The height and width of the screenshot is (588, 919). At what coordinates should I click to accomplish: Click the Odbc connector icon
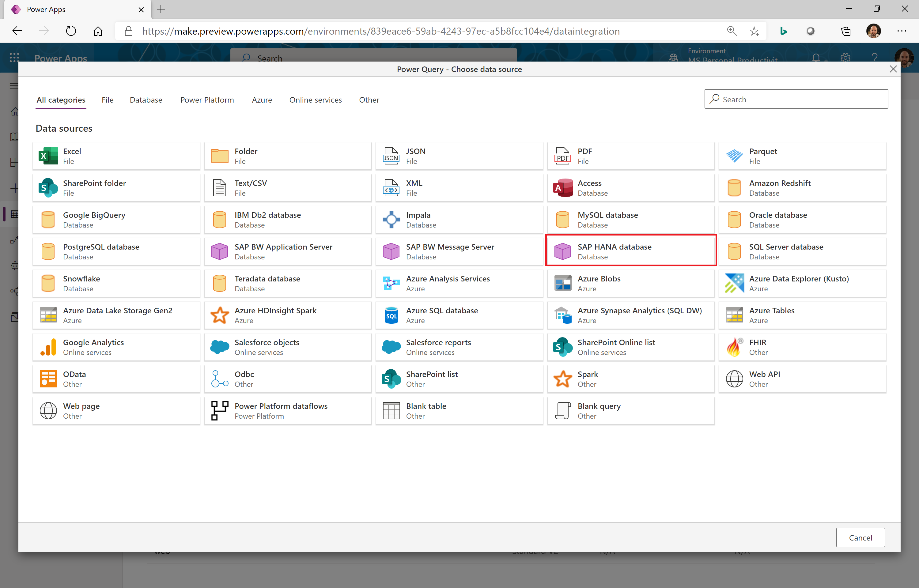pyautogui.click(x=220, y=379)
